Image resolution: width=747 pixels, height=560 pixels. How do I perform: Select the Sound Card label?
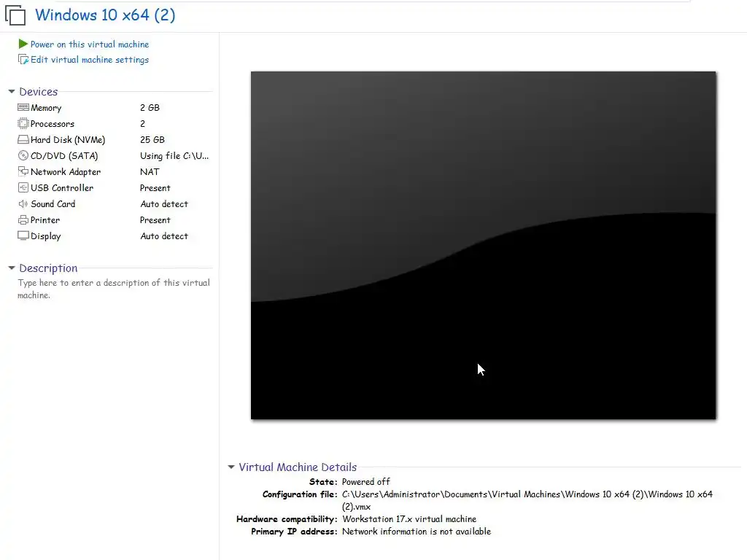tap(53, 204)
